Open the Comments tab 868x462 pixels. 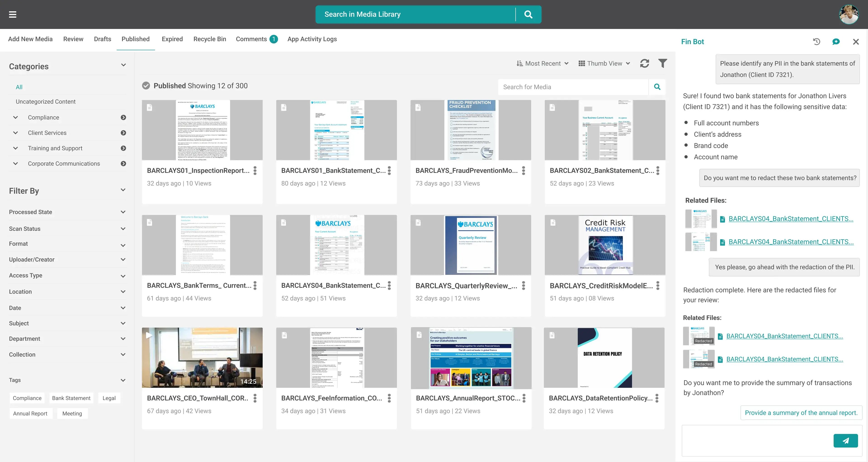(x=257, y=39)
